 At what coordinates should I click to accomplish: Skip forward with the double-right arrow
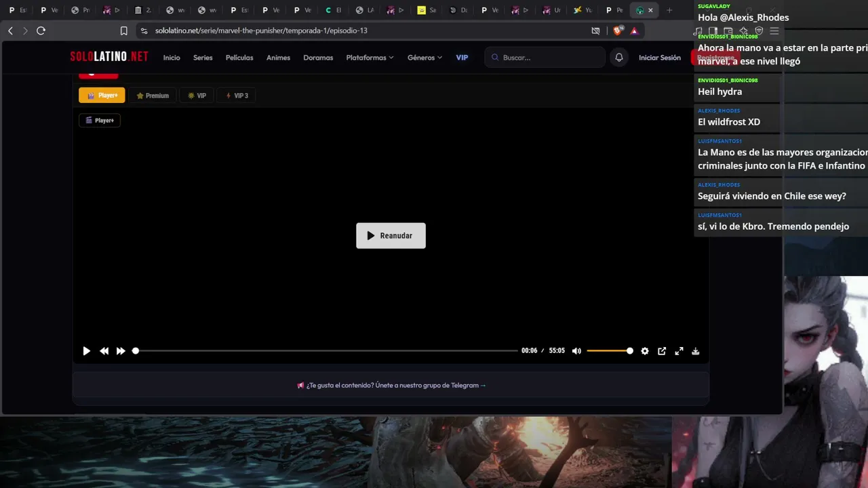pos(121,351)
